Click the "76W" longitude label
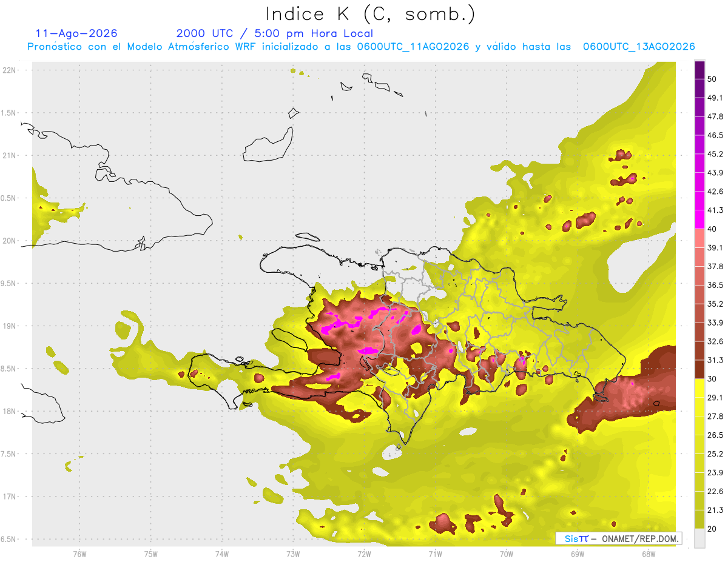This screenshot has height=562, width=728. click(x=80, y=554)
